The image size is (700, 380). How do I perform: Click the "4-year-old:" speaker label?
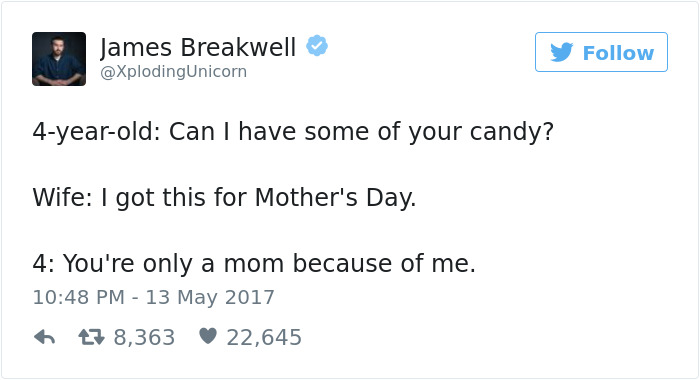tap(96, 132)
